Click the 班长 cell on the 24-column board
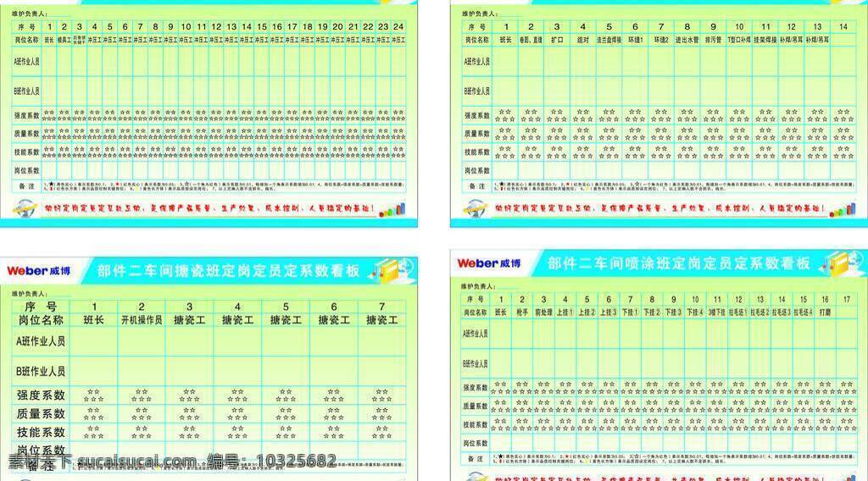The width and height of the screenshot is (868, 481). coord(49,41)
